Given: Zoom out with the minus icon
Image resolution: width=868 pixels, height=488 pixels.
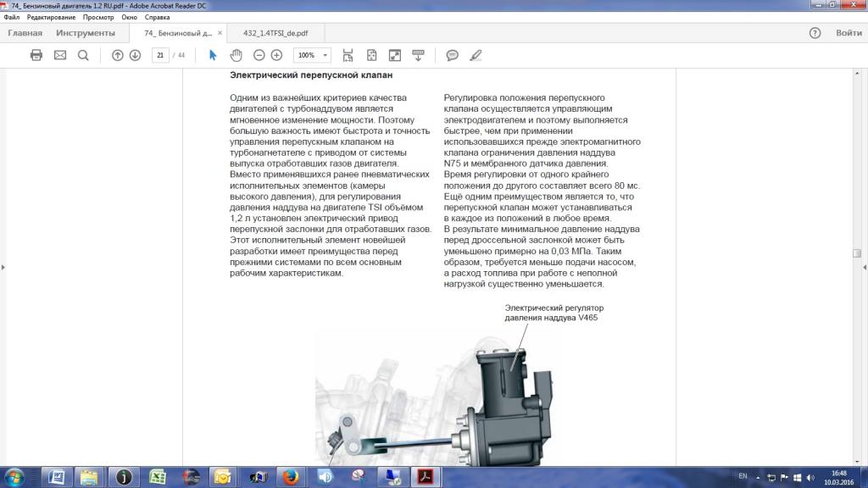Looking at the screenshot, I should click(259, 55).
